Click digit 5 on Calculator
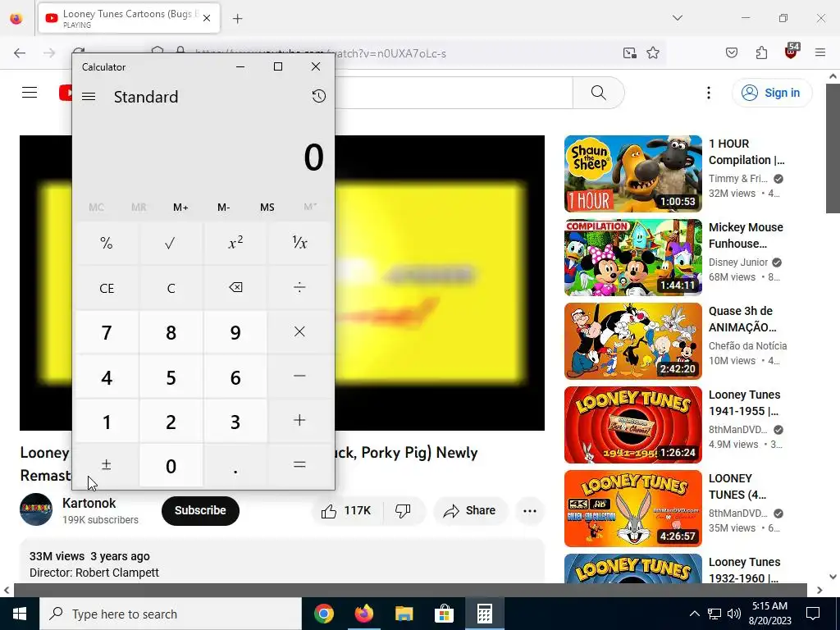Screen dimensions: 840x630 [171, 377]
